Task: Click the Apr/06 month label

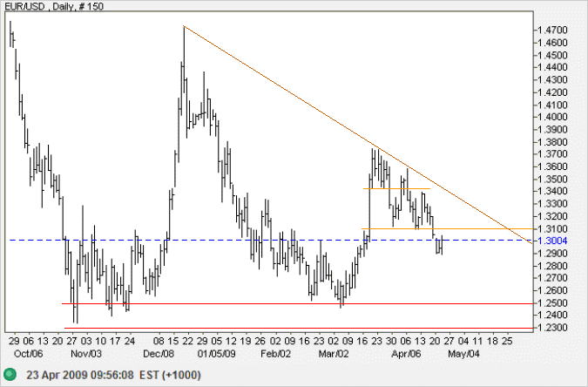Action: click(x=406, y=354)
